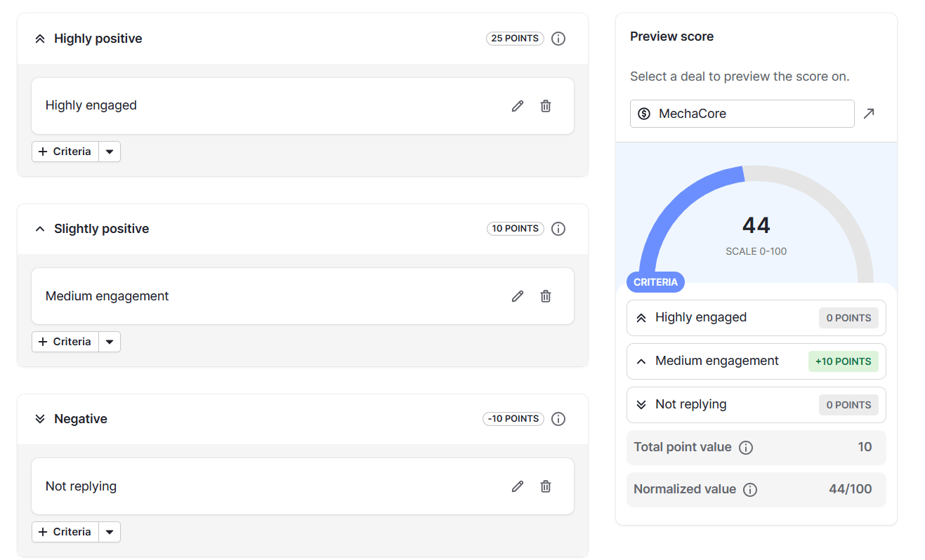The width and height of the screenshot is (925, 560).
Task: Show info for Slightly positive points
Action: tap(558, 229)
